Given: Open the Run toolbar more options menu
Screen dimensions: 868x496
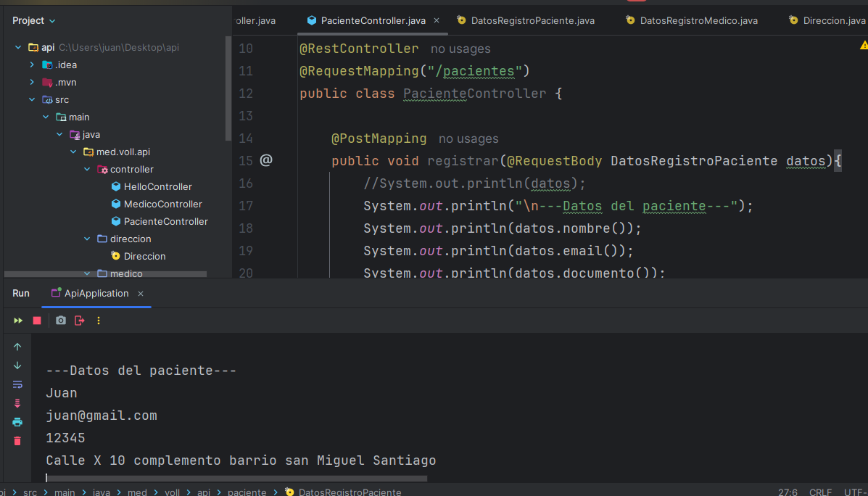Looking at the screenshot, I should pyautogui.click(x=99, y=321).
